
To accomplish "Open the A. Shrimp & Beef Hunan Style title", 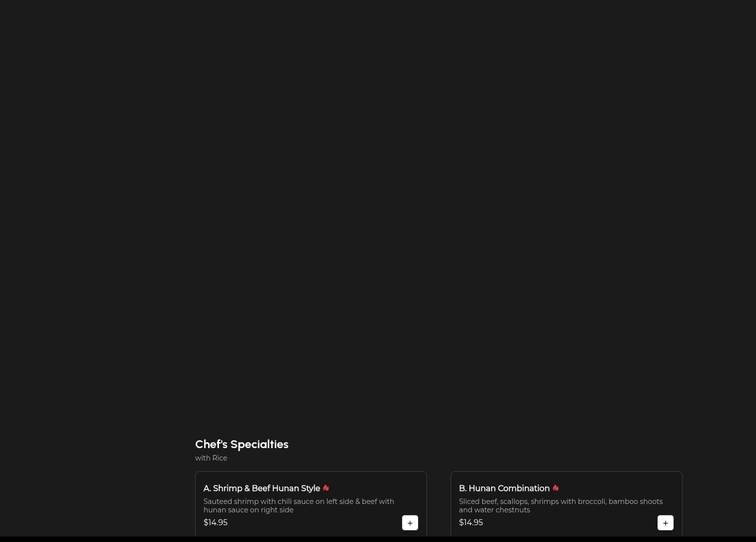I will [261, 488].
